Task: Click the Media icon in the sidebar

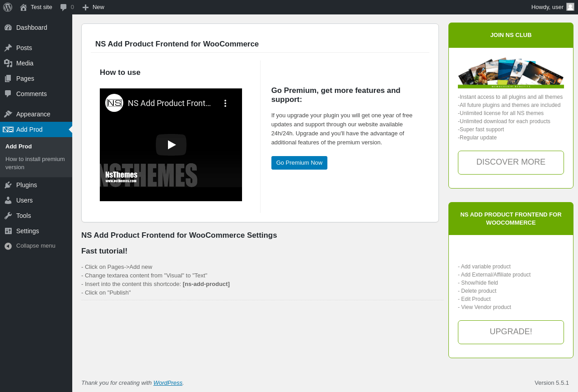Action: click(x=8, y=63)
